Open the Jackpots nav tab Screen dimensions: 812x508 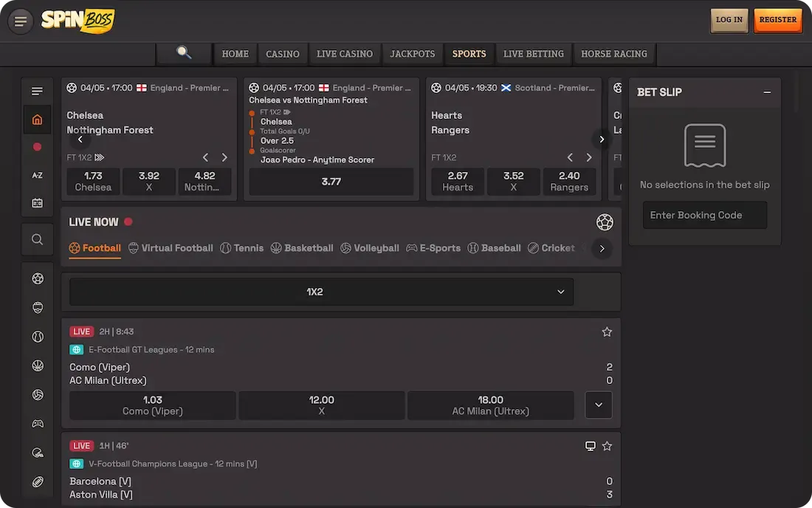tap(412, 54)
